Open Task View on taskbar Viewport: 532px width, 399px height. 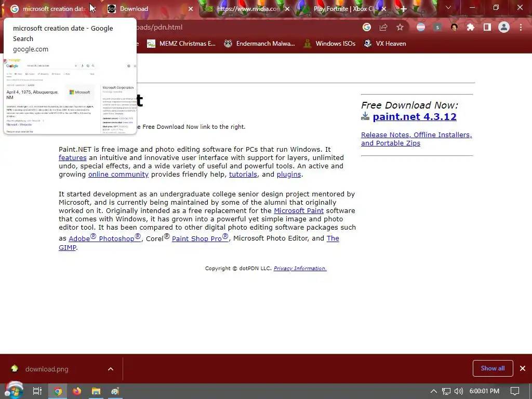(x=37, y=391)
